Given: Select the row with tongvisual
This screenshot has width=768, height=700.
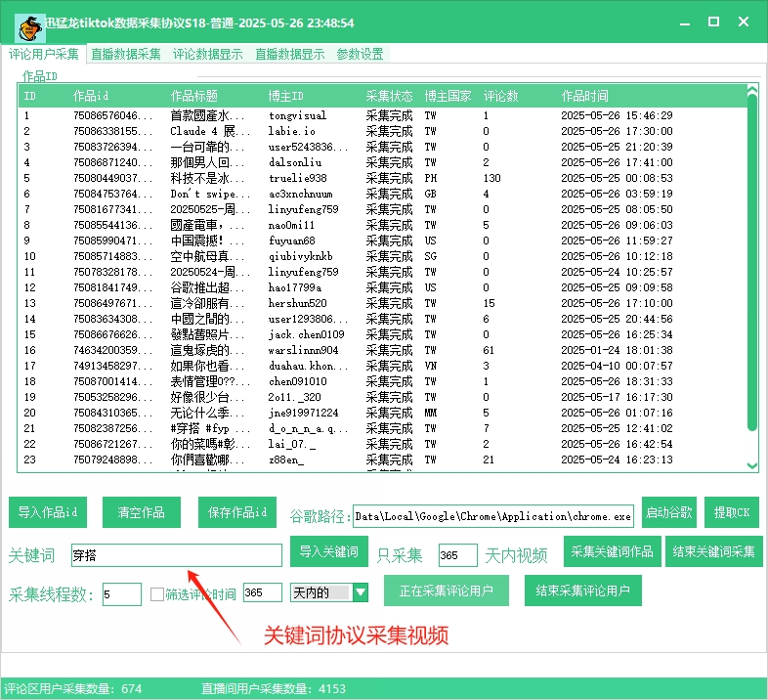Looking at the screenshot, I should 382,115.
